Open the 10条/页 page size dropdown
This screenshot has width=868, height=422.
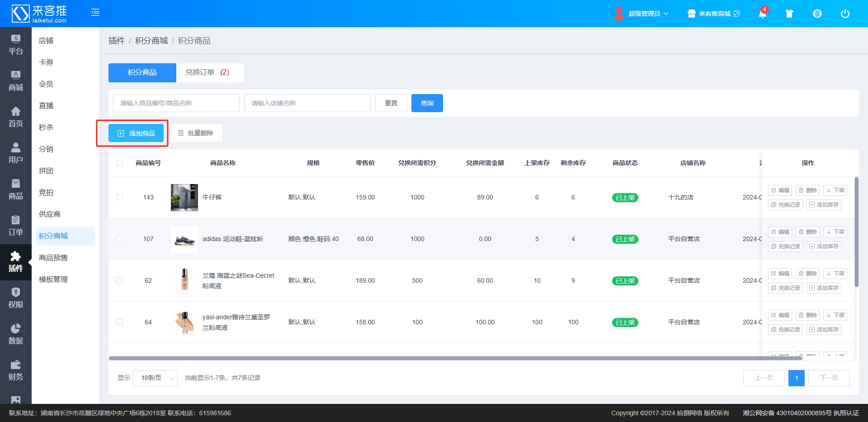point(155,378)
